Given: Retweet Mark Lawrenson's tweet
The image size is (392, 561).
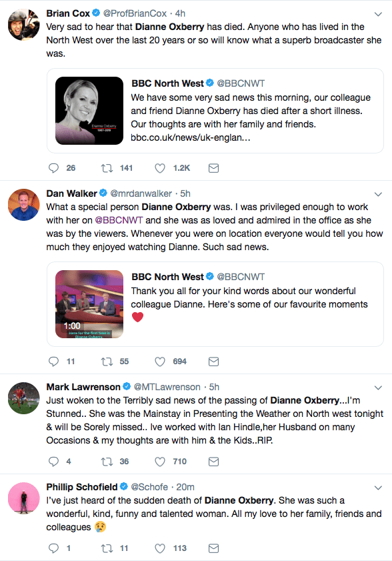Looking at the screenshot, I should 107,462.
